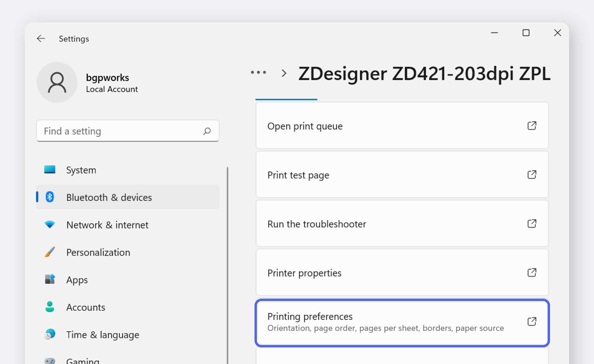Click the troubleshooter external-link icon

click(x=532, y=224)
